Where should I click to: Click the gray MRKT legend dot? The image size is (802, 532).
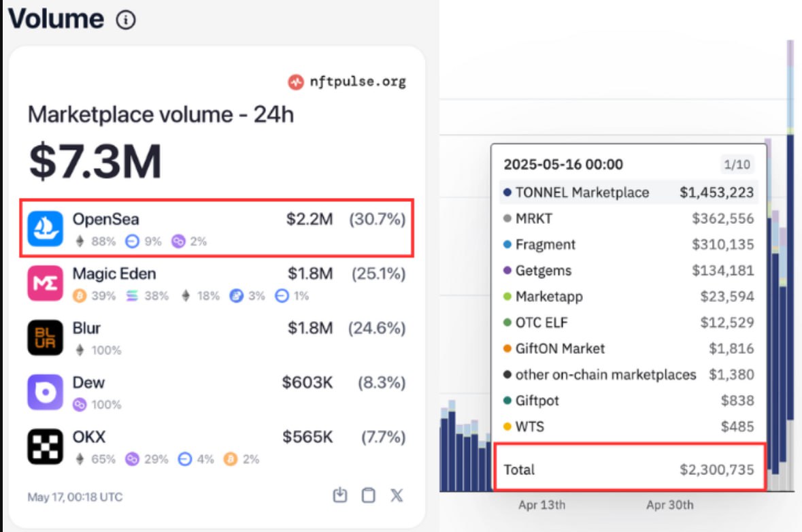[x=507, y=218]
